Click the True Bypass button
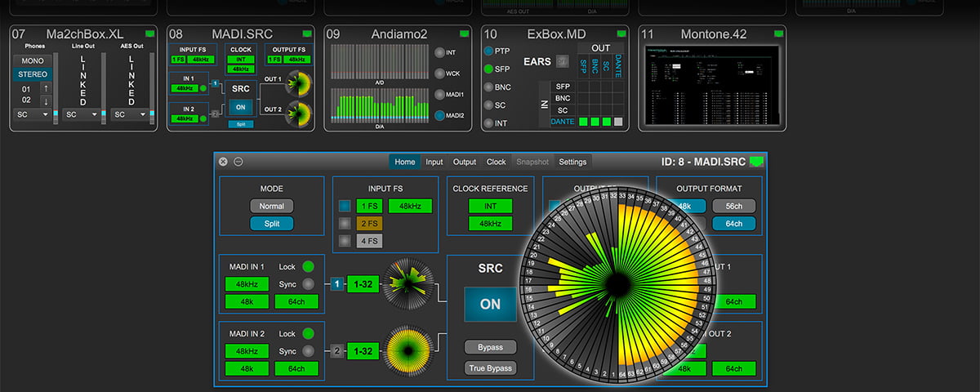This screenshot has width=980, height=392. [490, 368]
